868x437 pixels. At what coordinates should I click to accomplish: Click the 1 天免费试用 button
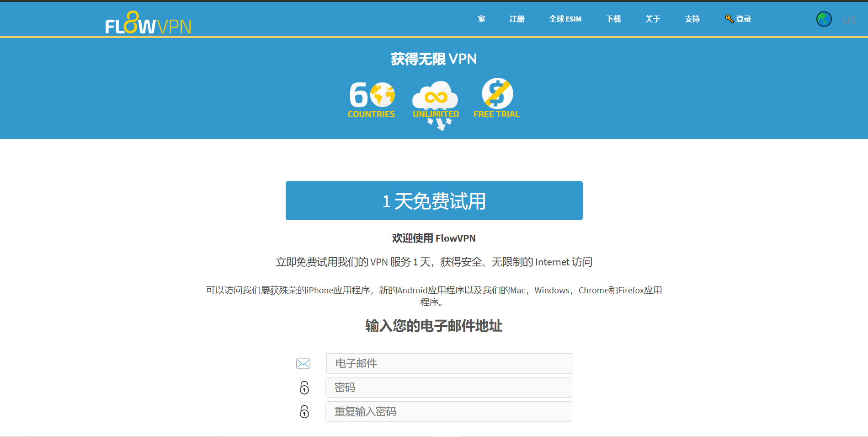tap(434, 200)
